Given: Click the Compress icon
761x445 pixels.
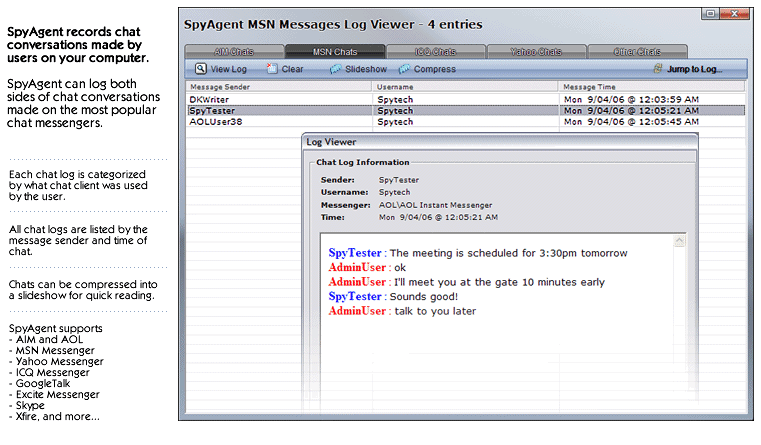Looking at the screenshot, I should click(x=404, y=69).
